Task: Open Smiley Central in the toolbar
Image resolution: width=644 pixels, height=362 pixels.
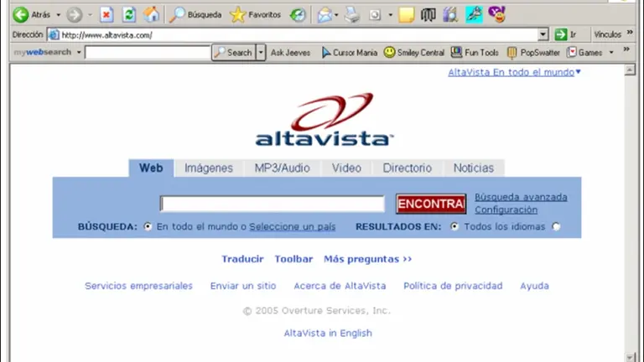Action: (x=414, y=53)
